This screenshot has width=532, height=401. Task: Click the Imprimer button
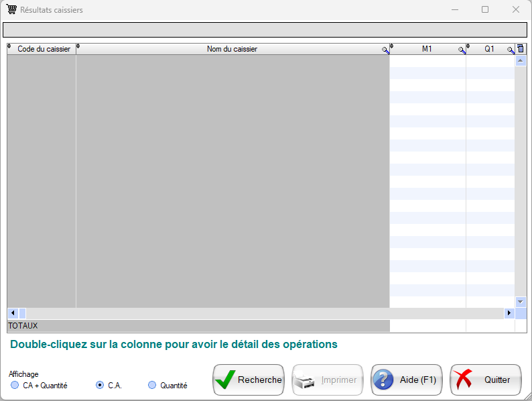click(x=328, y=380)
